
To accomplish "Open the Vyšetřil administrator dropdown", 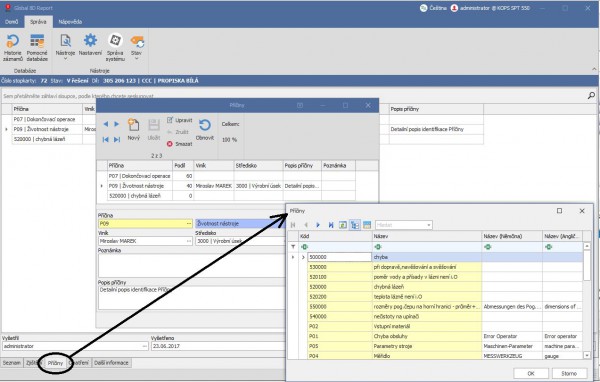I will [145, 346].
